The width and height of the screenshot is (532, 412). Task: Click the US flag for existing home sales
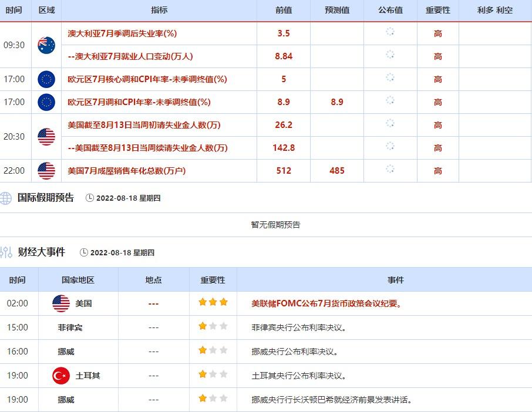[46, 171]
